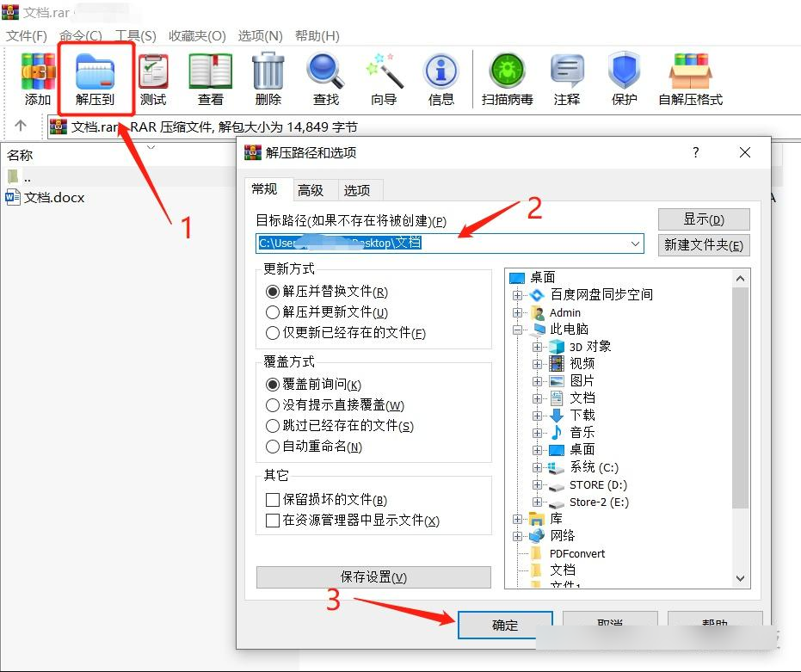The width and height of the screenshot is (801, 672).
Task: Check 在资源管理器中显示文件 option
Action: [x=272, y=521]
